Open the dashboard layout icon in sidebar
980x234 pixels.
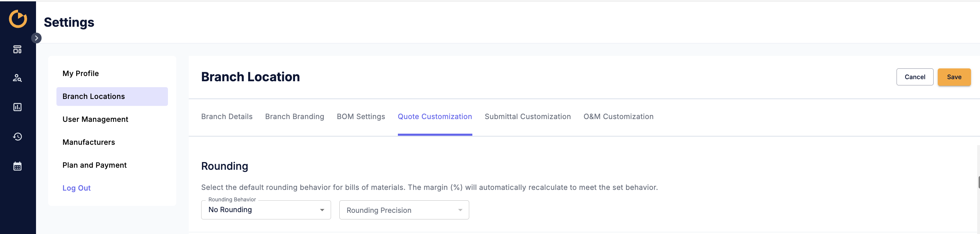(18, 50)
